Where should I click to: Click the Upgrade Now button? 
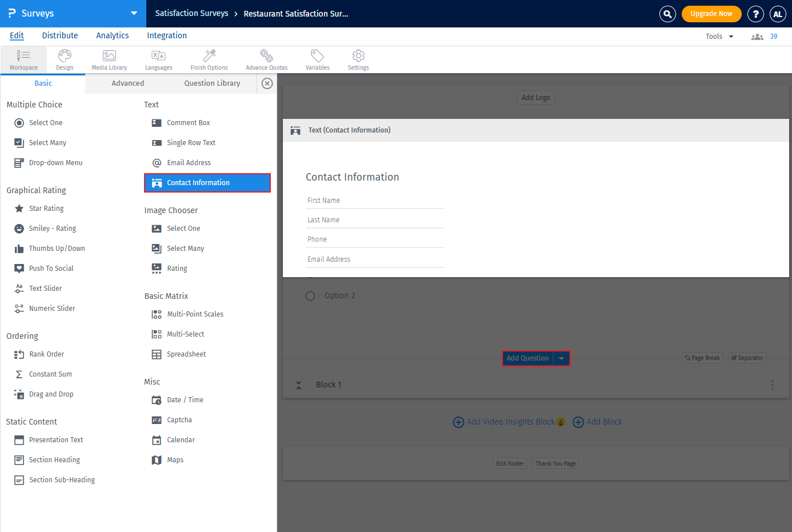click(x=711, y=14)
